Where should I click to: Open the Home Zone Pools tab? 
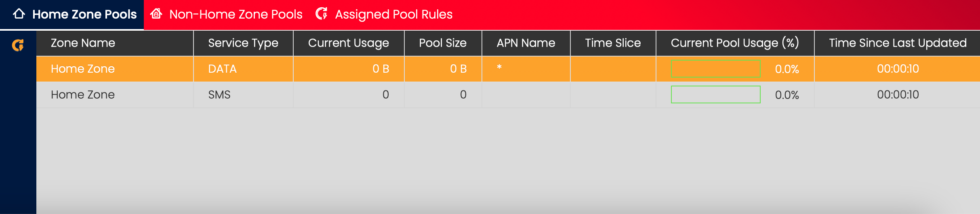pyautogui.click(x=84, y=15)
